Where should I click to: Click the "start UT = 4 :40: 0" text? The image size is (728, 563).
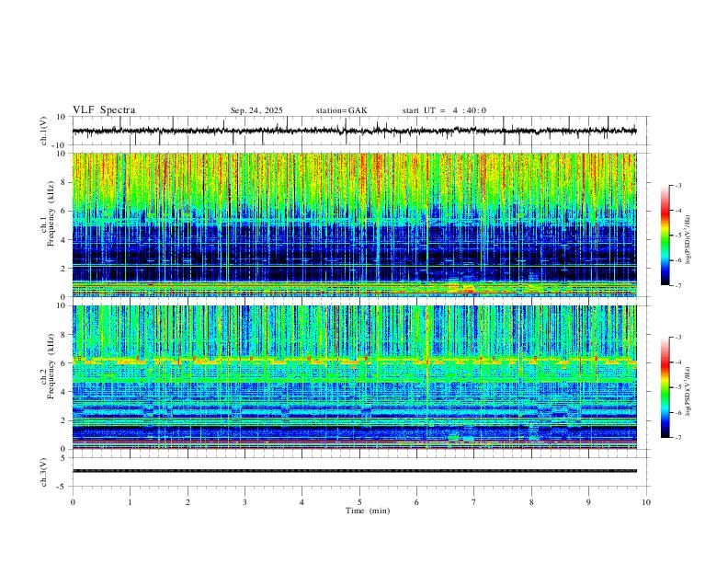coord(444,110)
